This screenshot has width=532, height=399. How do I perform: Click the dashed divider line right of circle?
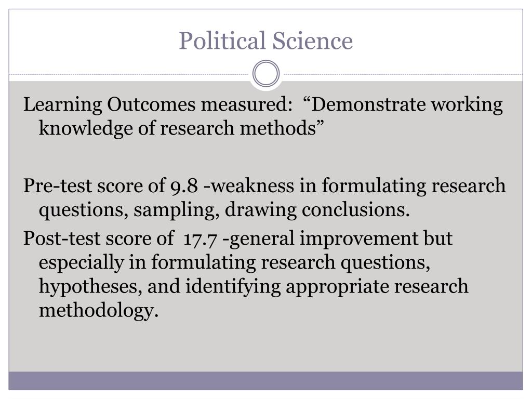coord(402,74)
